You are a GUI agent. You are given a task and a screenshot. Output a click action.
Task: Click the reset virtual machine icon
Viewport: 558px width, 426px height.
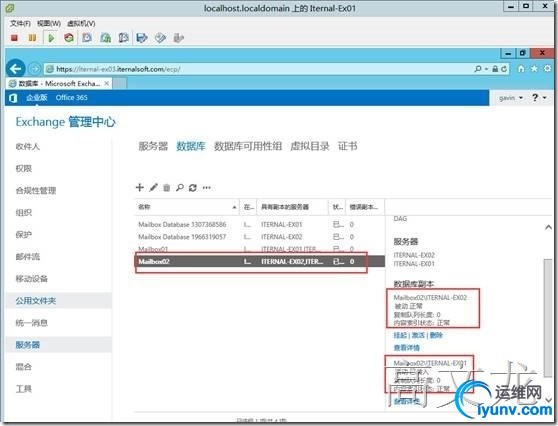69,38
